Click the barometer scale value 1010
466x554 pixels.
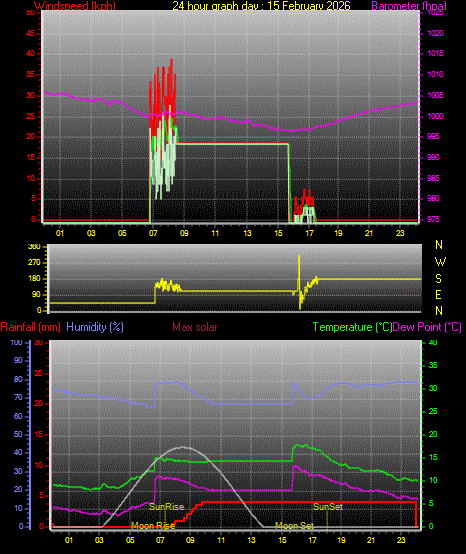435,75
